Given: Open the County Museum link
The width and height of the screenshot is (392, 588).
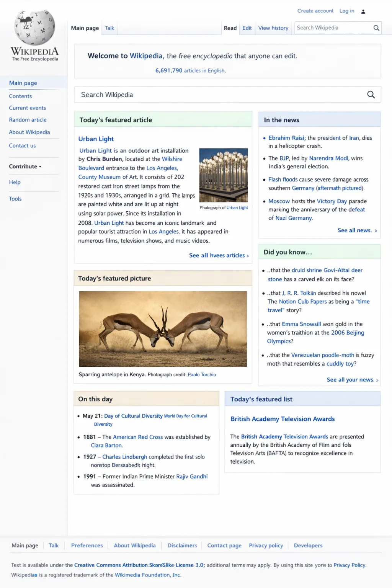Looking at the screenshot, I should click(99, 177).
